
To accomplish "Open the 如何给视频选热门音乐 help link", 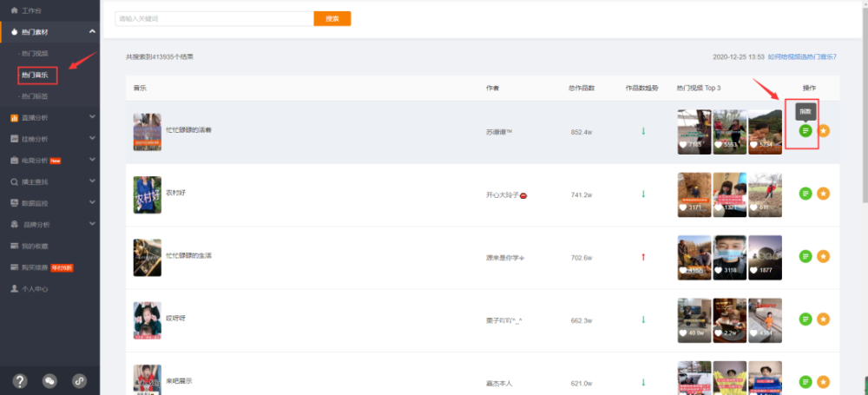I will (x=802, y=56).
